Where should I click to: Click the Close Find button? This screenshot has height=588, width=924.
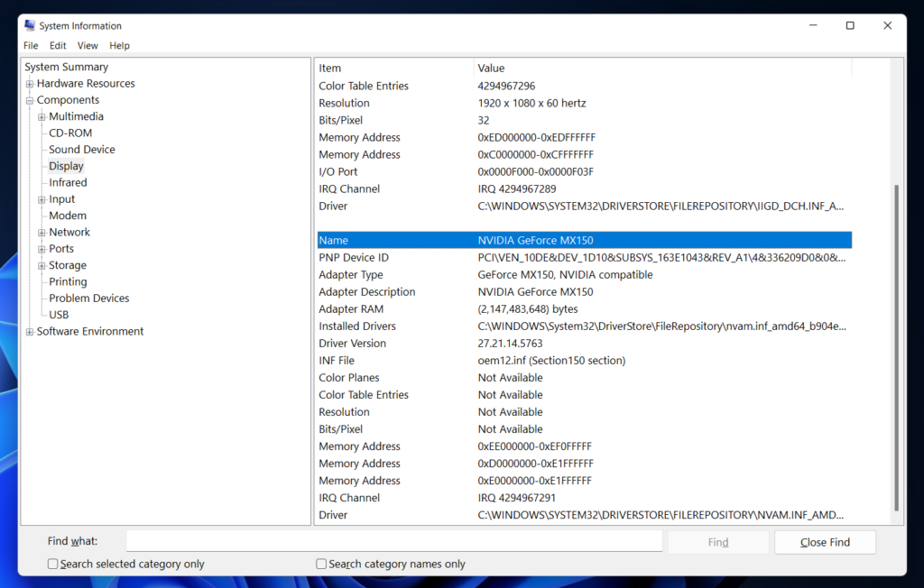click(825, 542)
